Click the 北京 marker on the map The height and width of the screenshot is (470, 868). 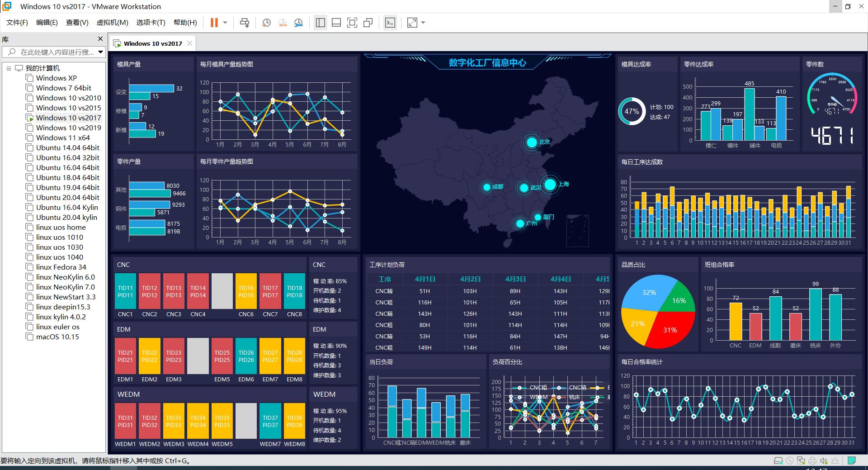[x=532, y=142]
